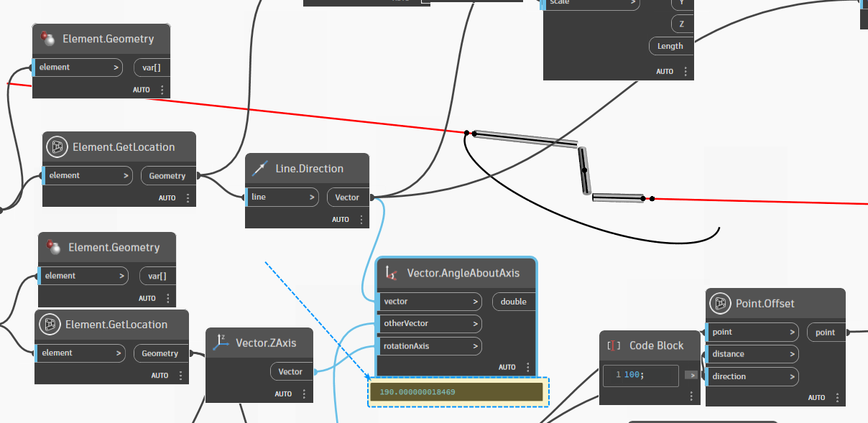The height and width of the screenshot is (423, 868).
Task: Open the three-dot menu on Vector.AngleAboutAxis node
Action: click(528, 367)
